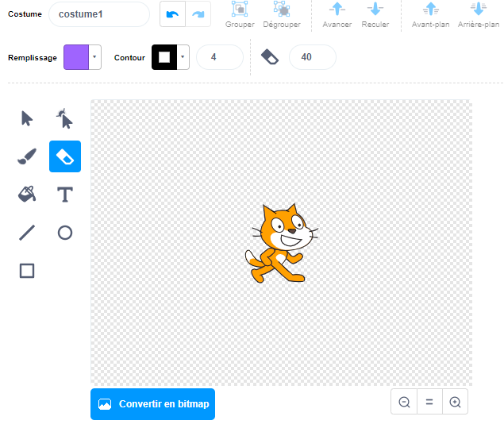The image size is (504, 428).
Task: Select the Circle tool
Action: pos(65,233)
